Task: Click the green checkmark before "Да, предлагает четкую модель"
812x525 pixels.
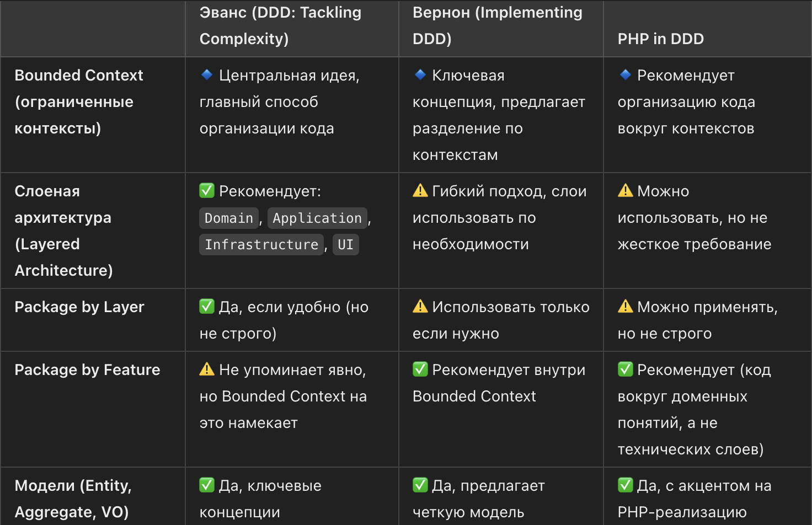Action: click(x=420, y=485)
